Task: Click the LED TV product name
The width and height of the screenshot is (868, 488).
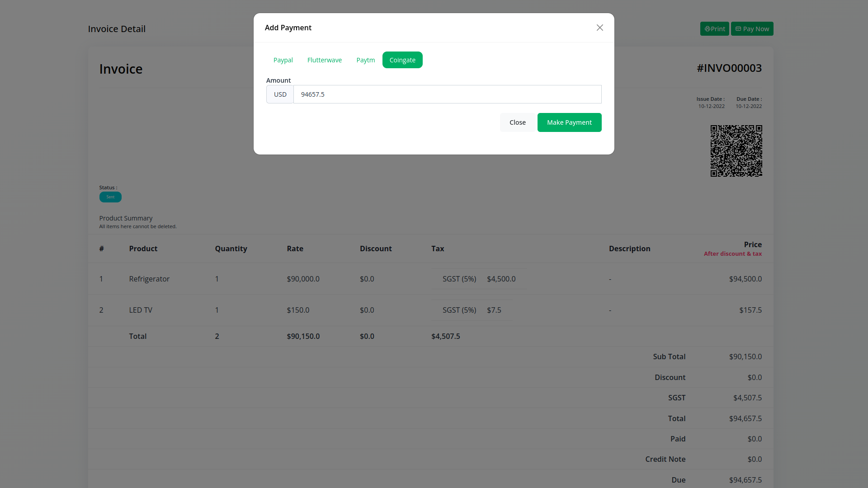Action: click(141, 310)
